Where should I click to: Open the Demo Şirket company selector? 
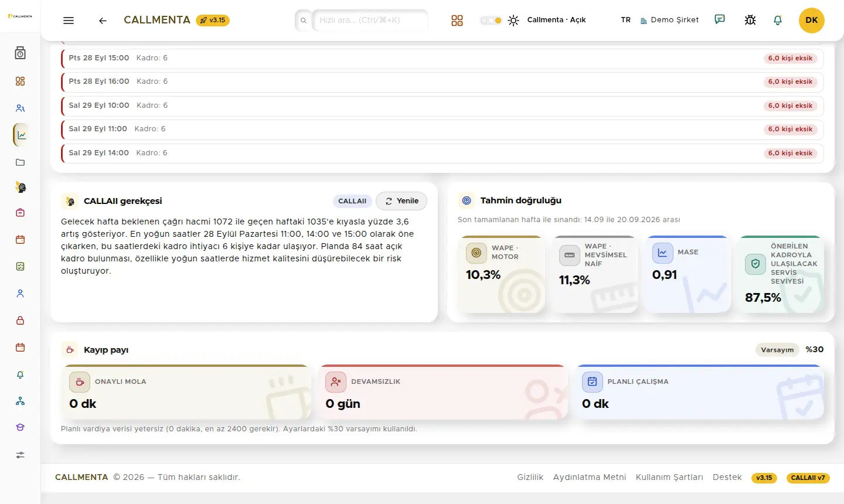click(x=669, y=20)
